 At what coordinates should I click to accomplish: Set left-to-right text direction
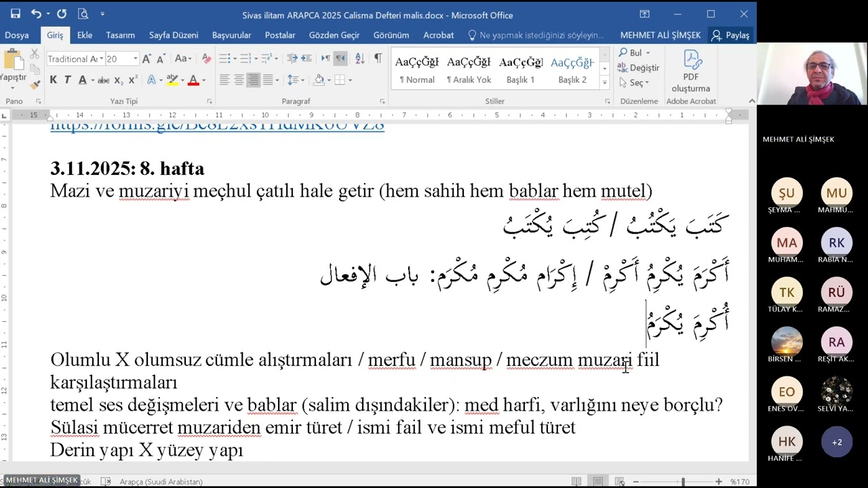click(325, 59)
